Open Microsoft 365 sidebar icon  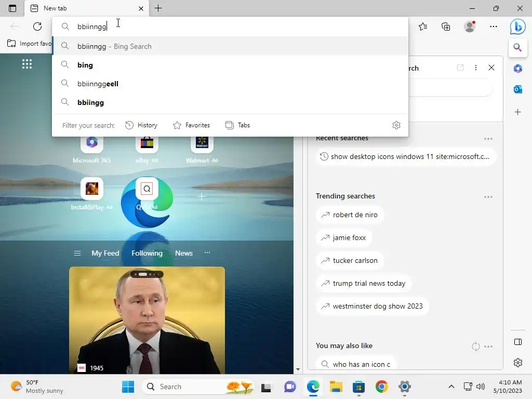(x=518, y=69)
